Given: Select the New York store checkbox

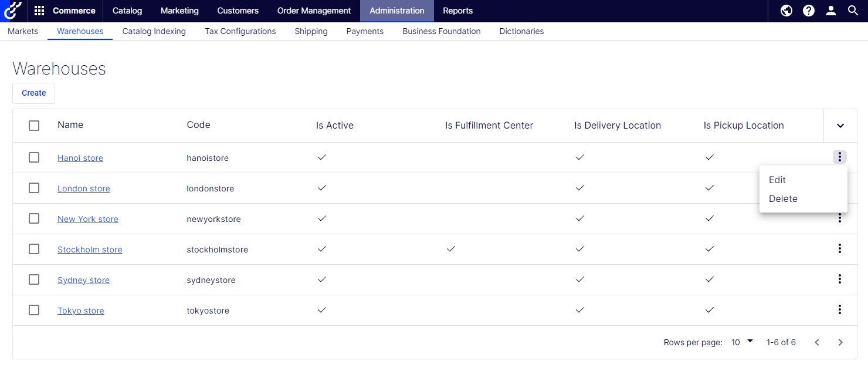Looking at the screenshot, I should pos(33,218).
